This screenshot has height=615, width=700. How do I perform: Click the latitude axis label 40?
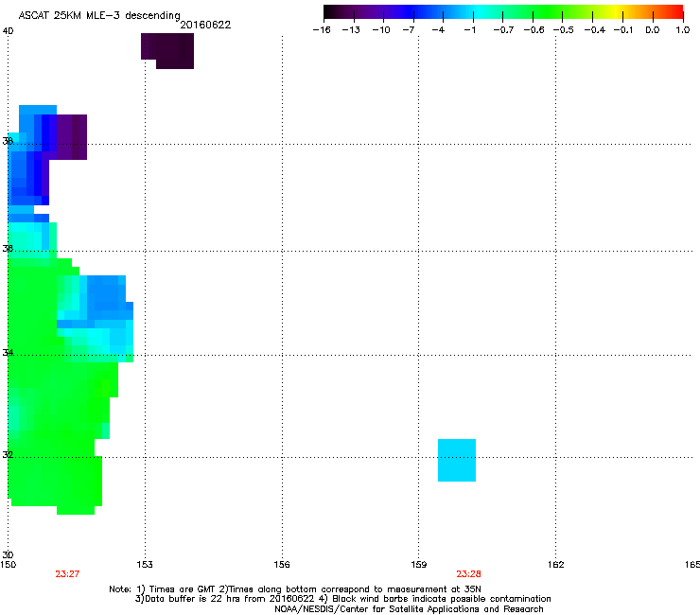[8, 31]
